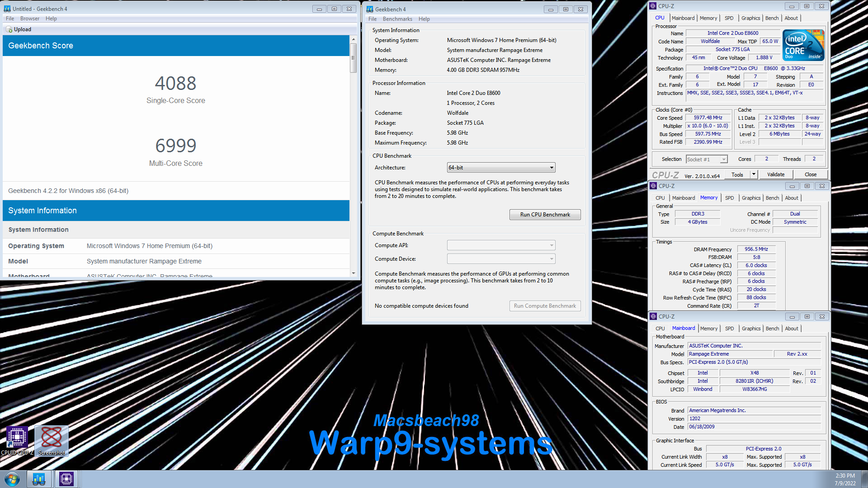Click DRAM Frequency value 956.5 MHz
This screenshot has width=868, height=488.
pyautogui.click(x=756, y=249)
